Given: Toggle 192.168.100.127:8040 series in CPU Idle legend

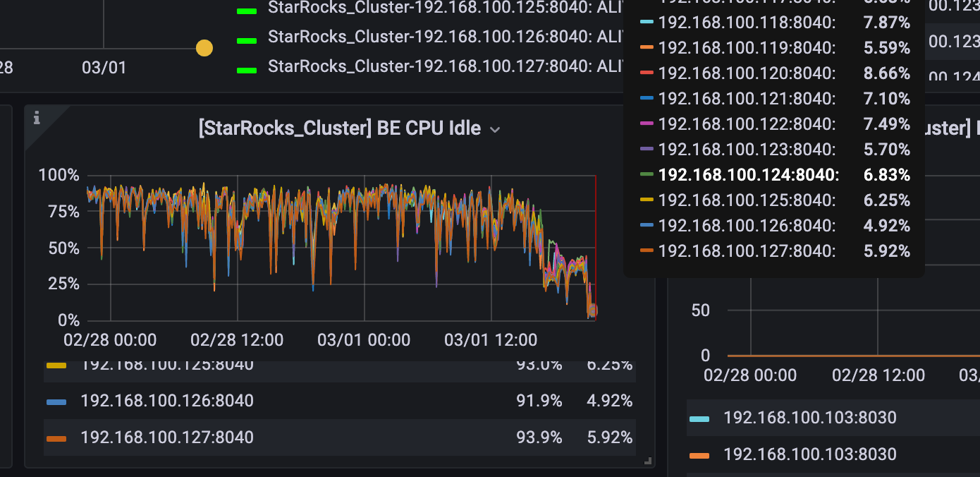Looking at the screenshot, I should (167, 437).
